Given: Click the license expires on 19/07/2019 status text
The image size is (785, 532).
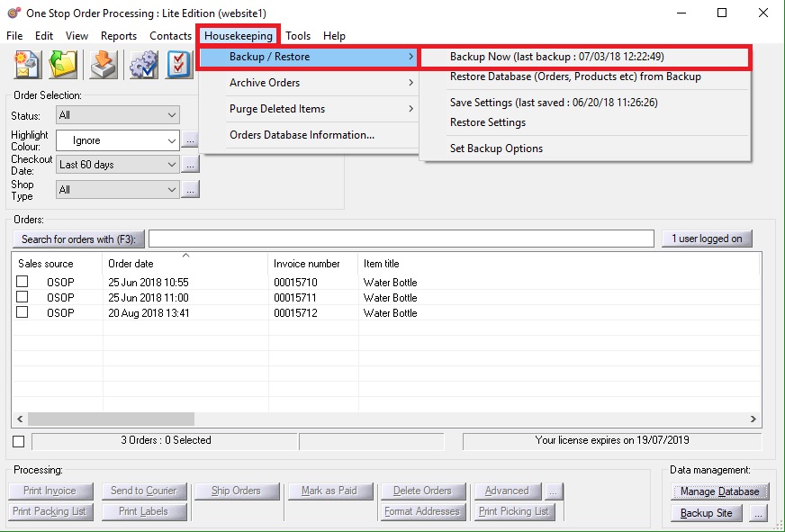Looking at the screenshot, I should 612,440.
